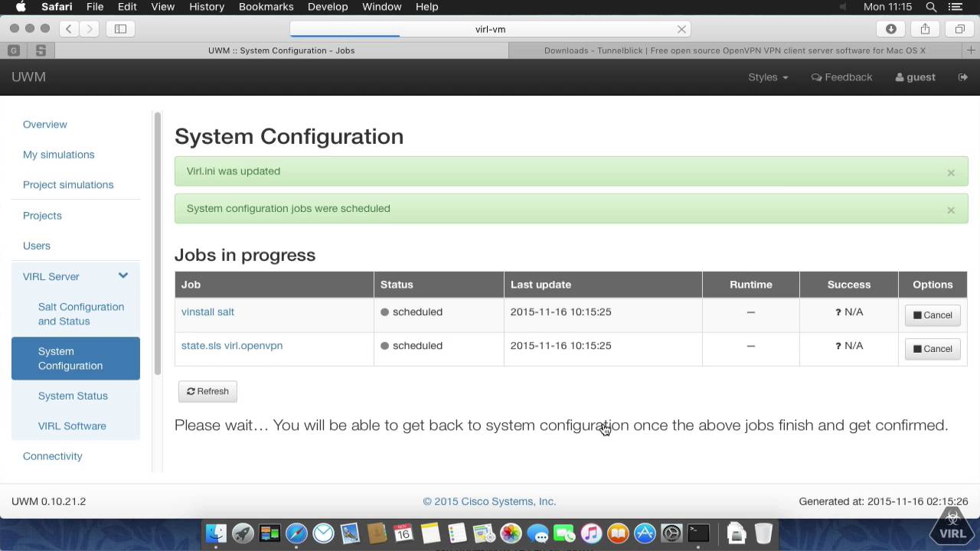Screen dimensions: 980x551
Task: Open Finder in the Dock
Action: coord(217,533)
